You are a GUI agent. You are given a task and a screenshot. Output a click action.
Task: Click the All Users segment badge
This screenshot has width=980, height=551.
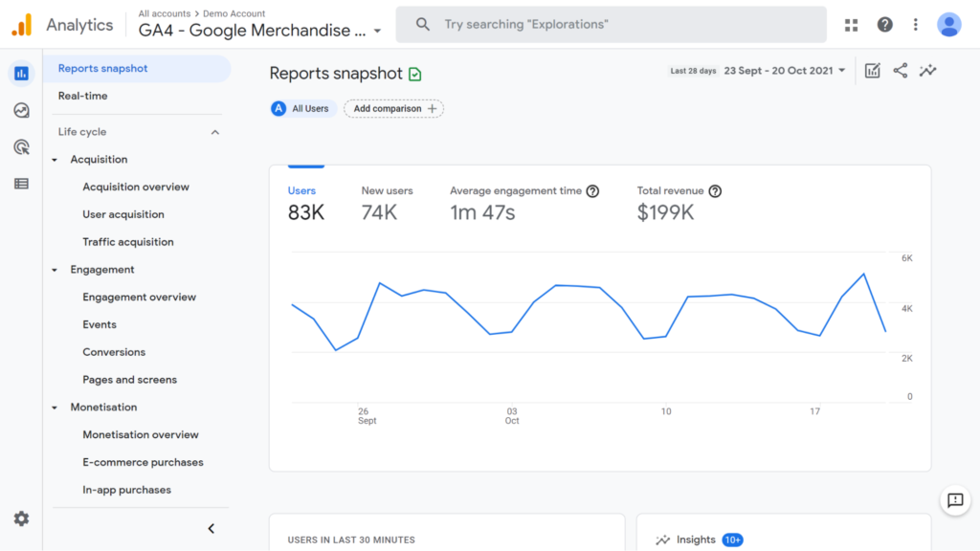tap(301, 109)
